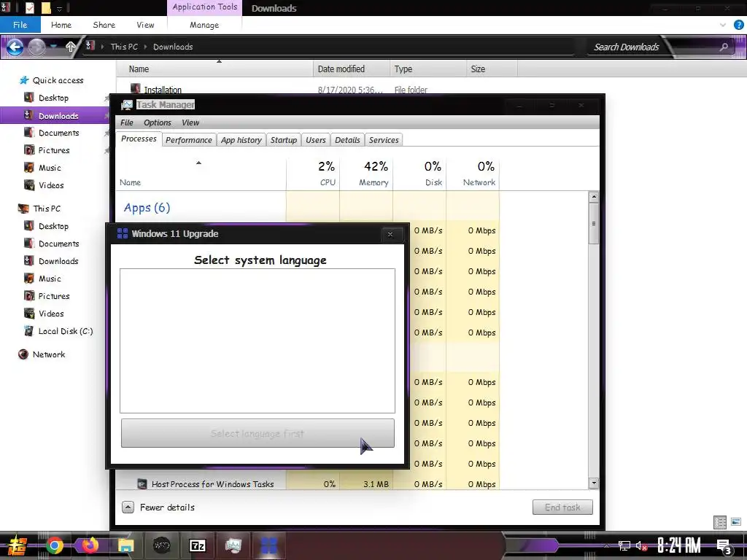Sort processes by CPU column
This screenshot has width=747, height=560.
tap(313, 174)
